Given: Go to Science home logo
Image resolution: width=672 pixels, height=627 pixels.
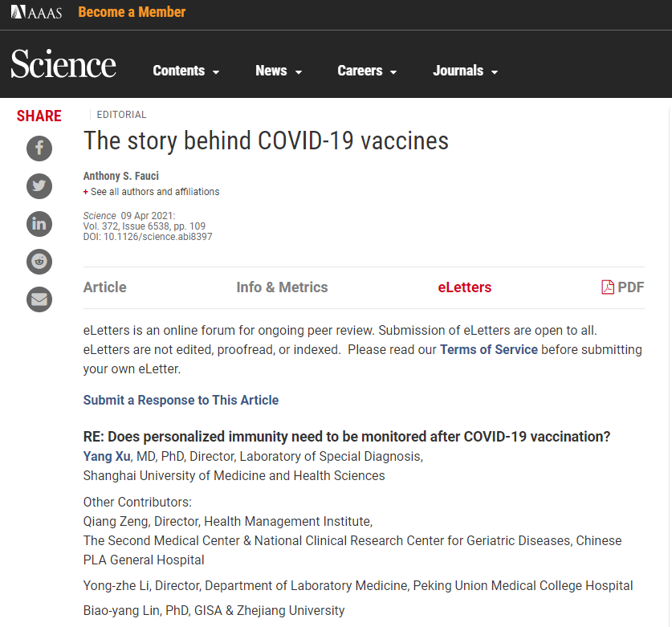Looking at the screenshot, I should click(63, 65).
